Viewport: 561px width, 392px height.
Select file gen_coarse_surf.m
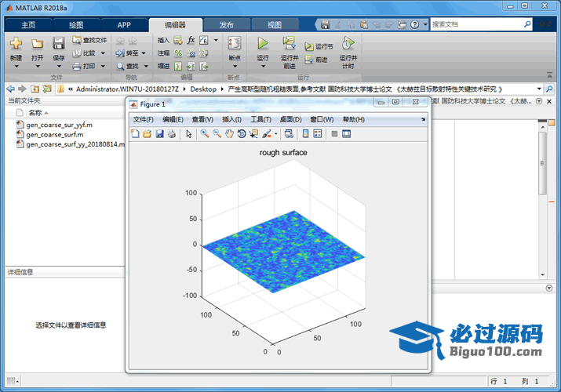click(54, 134)
